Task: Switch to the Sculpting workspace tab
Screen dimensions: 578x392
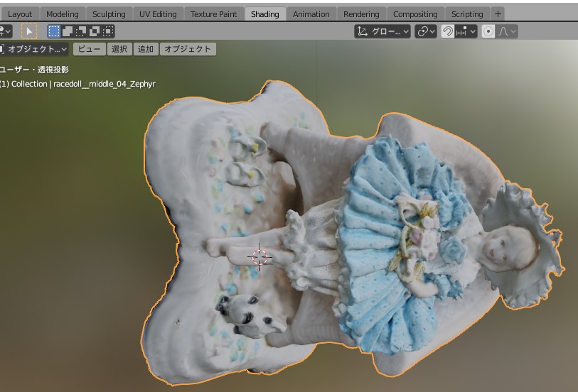Action: (108, 13)
